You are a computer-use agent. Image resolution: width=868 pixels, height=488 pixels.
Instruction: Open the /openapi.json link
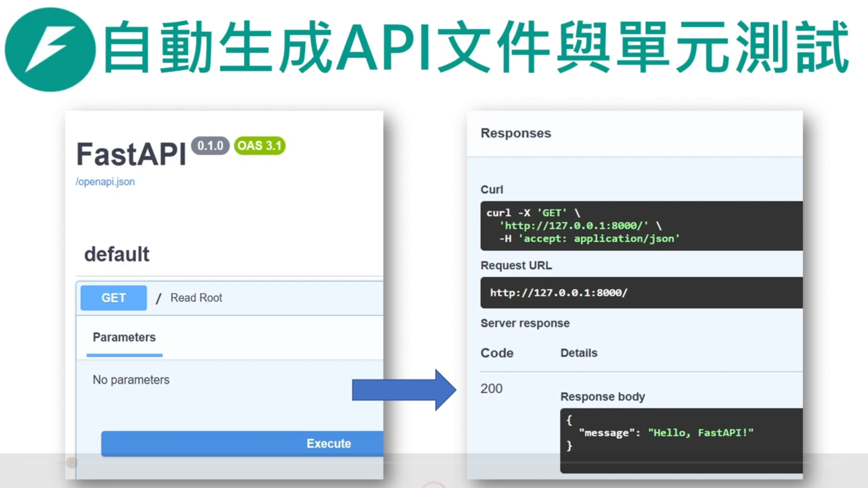105,182
